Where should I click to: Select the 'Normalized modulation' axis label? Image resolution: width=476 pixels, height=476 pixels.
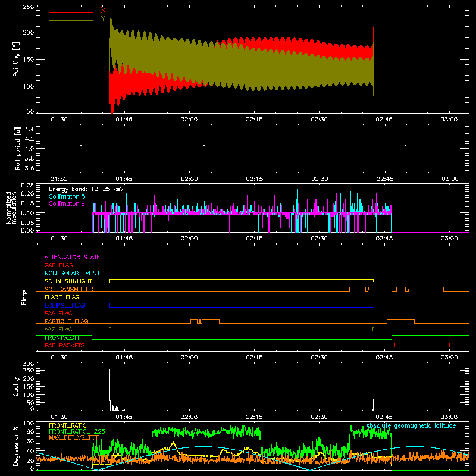pos(11,208)
